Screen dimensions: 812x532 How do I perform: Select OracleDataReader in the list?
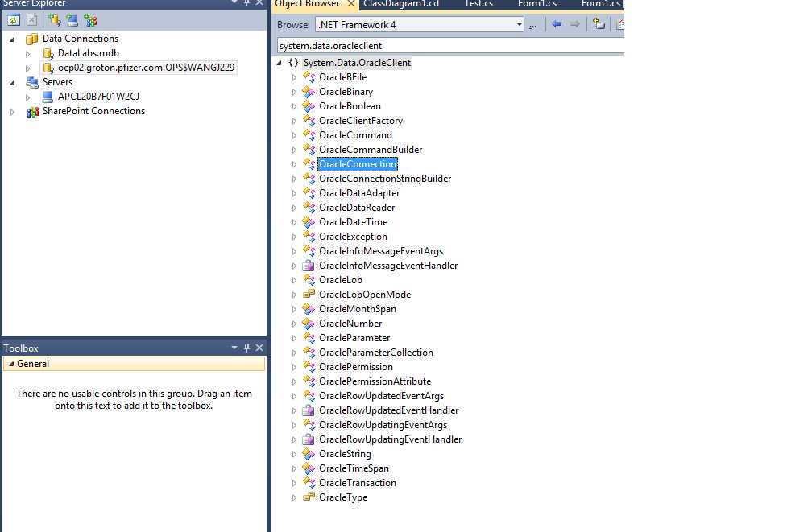coord(357,208)
